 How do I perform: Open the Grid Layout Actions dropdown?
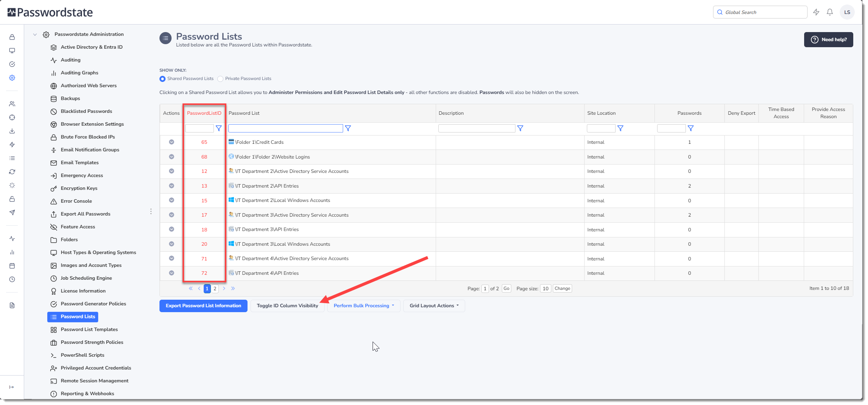pos(434,306)
